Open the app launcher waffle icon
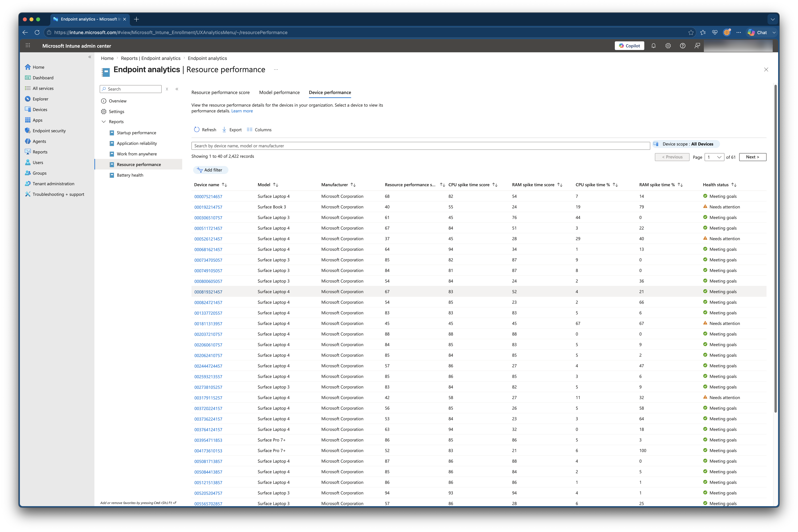Viewport: 798px width, 532px height. (28, 46)
